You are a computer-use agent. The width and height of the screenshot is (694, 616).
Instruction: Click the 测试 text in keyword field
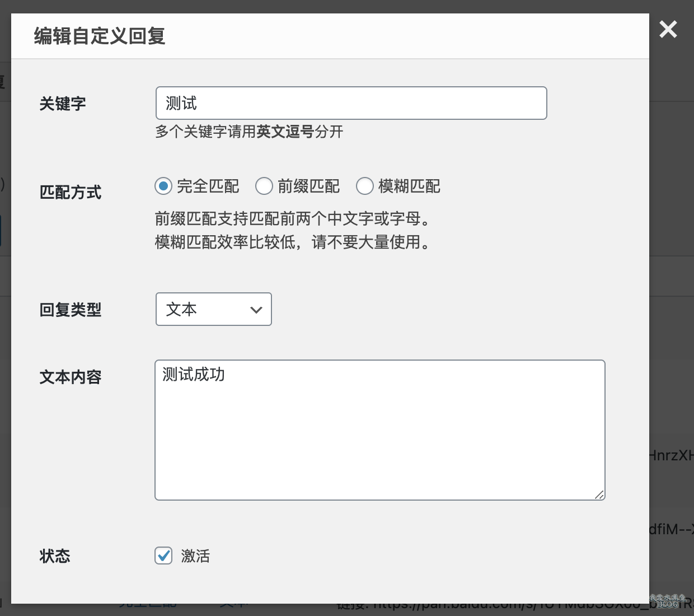[x=181, y=103]
